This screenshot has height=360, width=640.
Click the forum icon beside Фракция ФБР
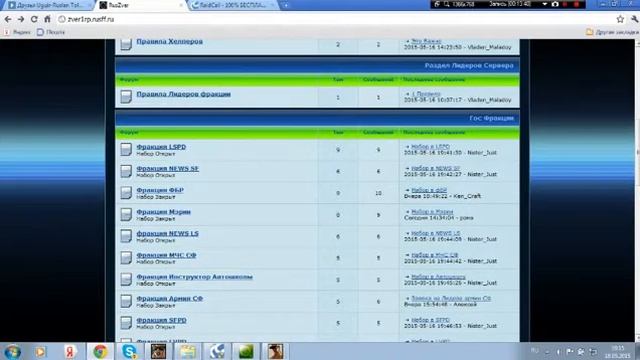coord(126,193)
